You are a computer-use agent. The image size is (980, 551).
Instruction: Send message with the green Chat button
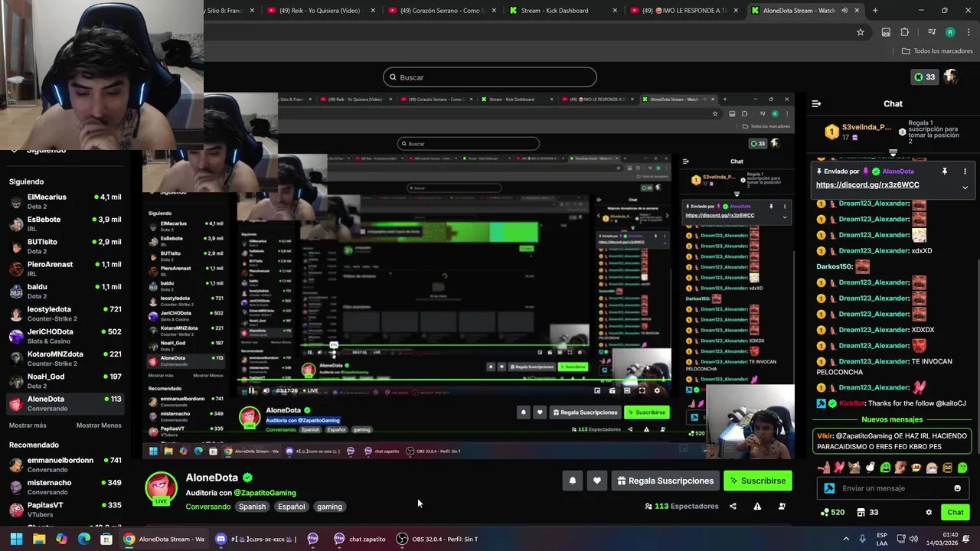point(955,512)
